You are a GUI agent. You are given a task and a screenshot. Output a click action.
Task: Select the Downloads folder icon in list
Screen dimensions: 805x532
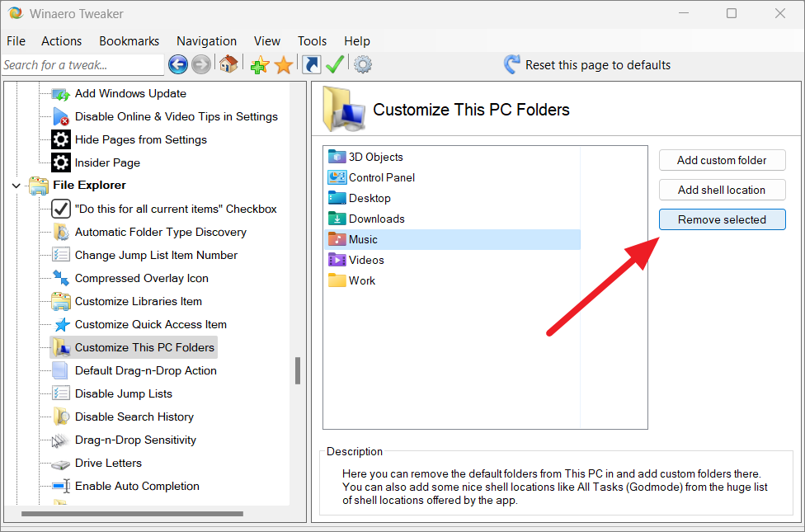pos(337,219)
